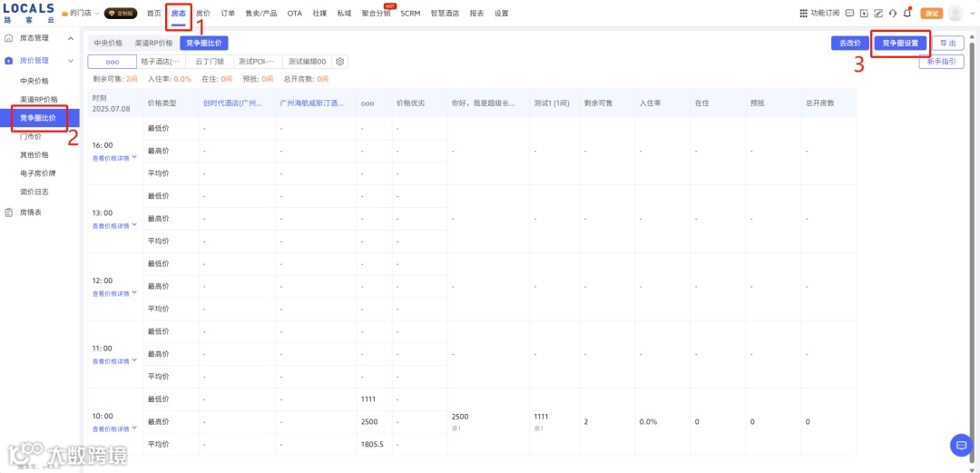Image resolution: width=980 pixels, height=473 pixels.
Task: Select the 测试POI tab
Action: 258,62
